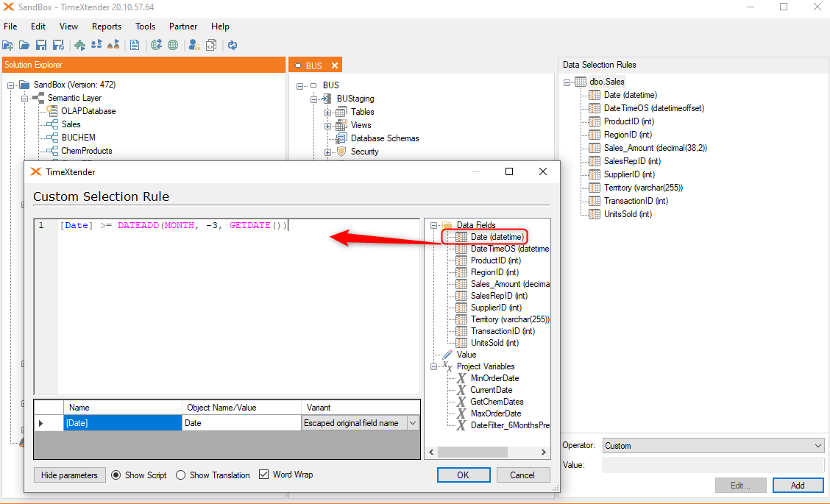Click the Data Fields folder icon

click(447, 225)
